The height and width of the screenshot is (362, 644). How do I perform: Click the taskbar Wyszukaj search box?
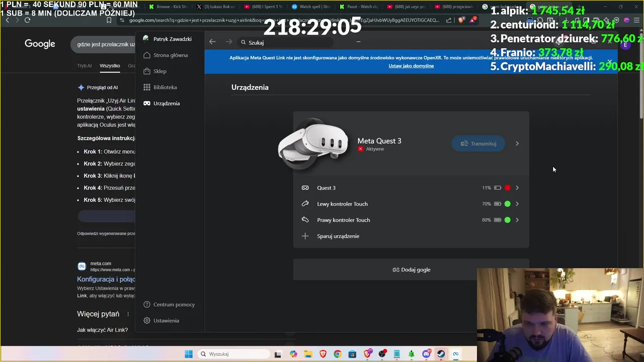coord(233,354)
